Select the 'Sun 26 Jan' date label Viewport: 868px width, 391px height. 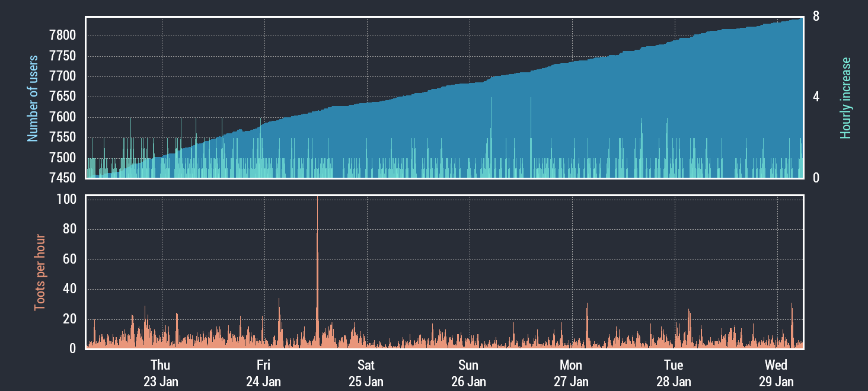coord(468,373)
